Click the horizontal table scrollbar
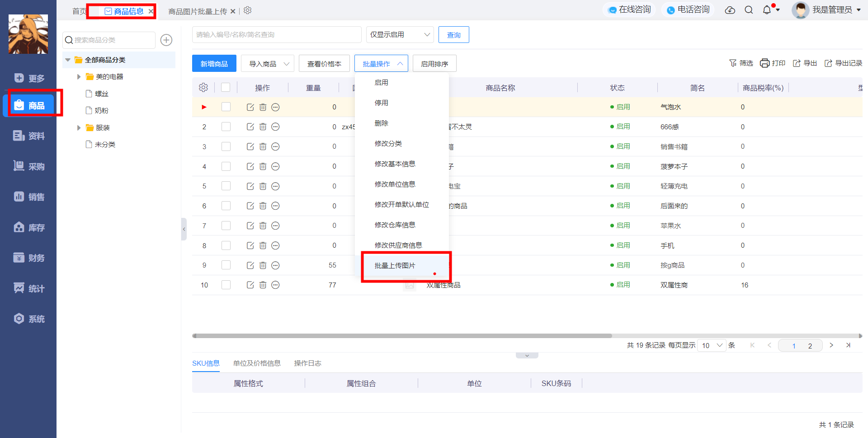The image size is (868, 438). coord(402,336)
